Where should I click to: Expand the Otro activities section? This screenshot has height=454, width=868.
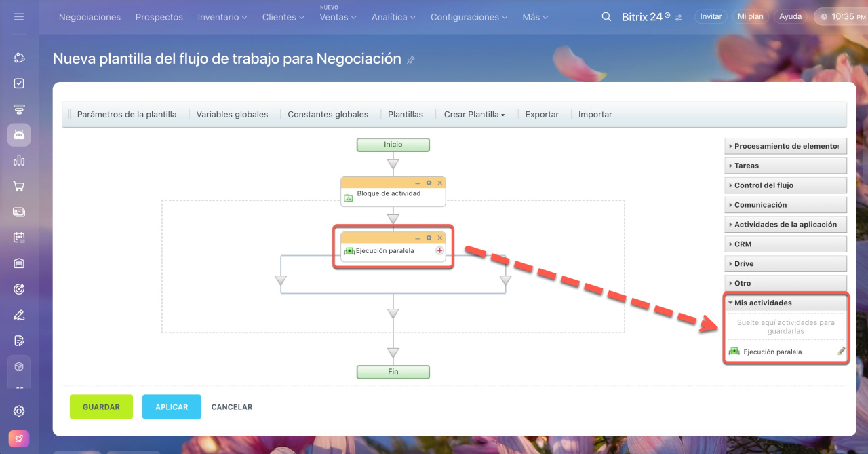(x=786, y=284)
